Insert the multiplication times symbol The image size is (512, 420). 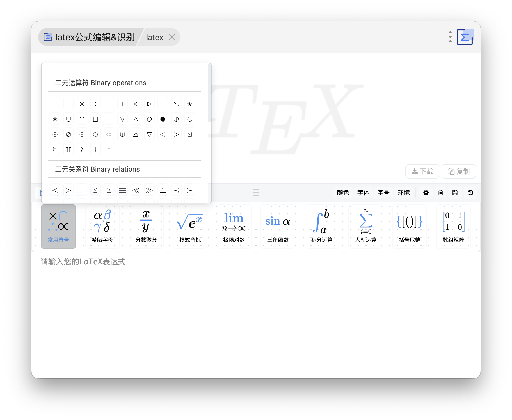point(82,104)
